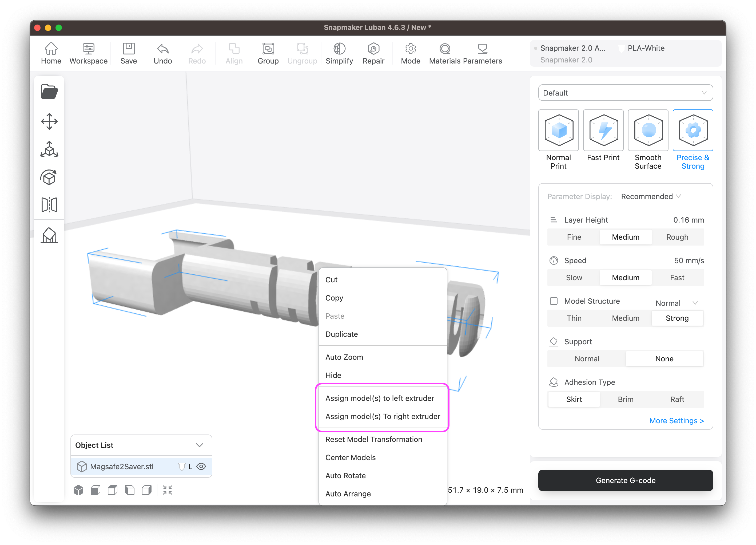Open the Mirror tool in left sidebar
The width and height of the screenshot is (756, 545).
pos(49,205)
